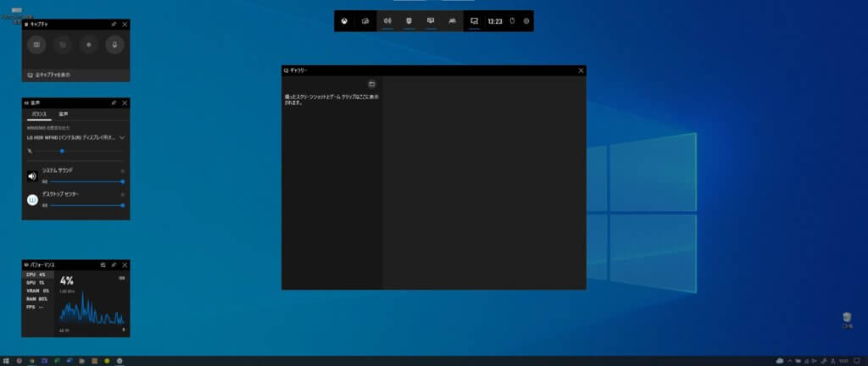The image size is (868, 366).
Task: Start recording with the record button
Action: (88, 45)
